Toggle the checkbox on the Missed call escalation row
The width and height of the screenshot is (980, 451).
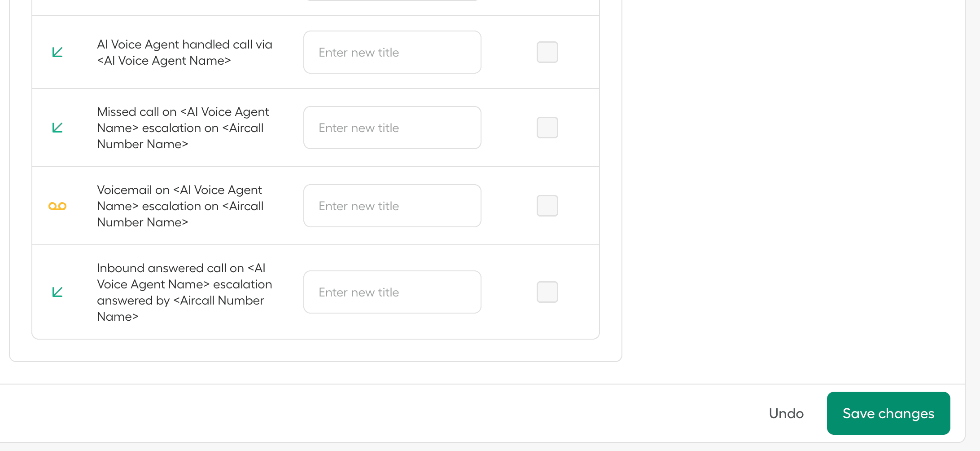click(547, 128)
